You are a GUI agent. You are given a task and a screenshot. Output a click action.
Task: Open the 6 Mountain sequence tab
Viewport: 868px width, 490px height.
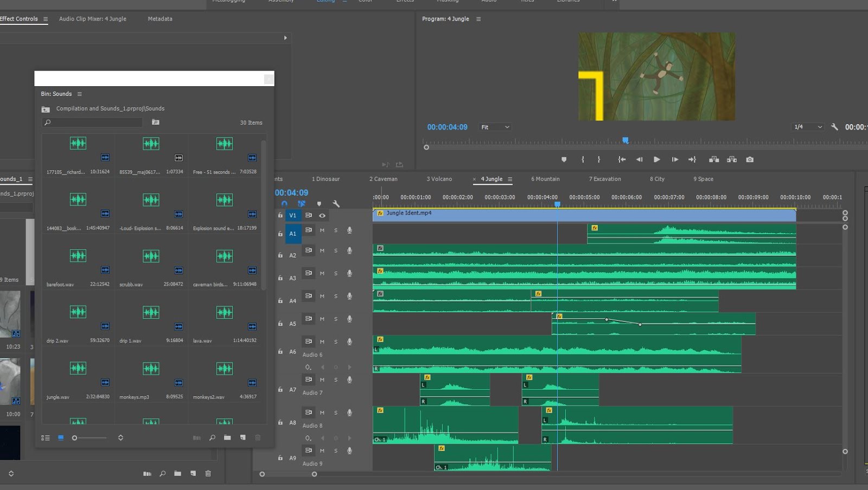click(545, 179)
